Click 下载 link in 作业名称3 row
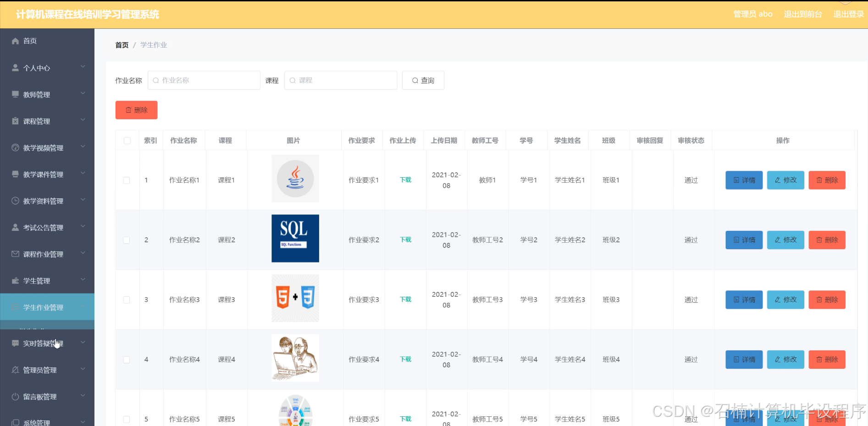 (405, 300)
